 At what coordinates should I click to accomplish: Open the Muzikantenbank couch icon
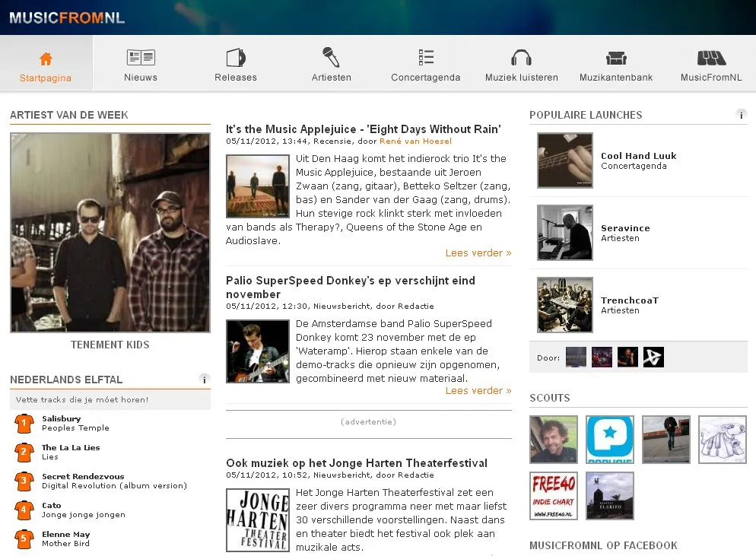coord(616,58)
